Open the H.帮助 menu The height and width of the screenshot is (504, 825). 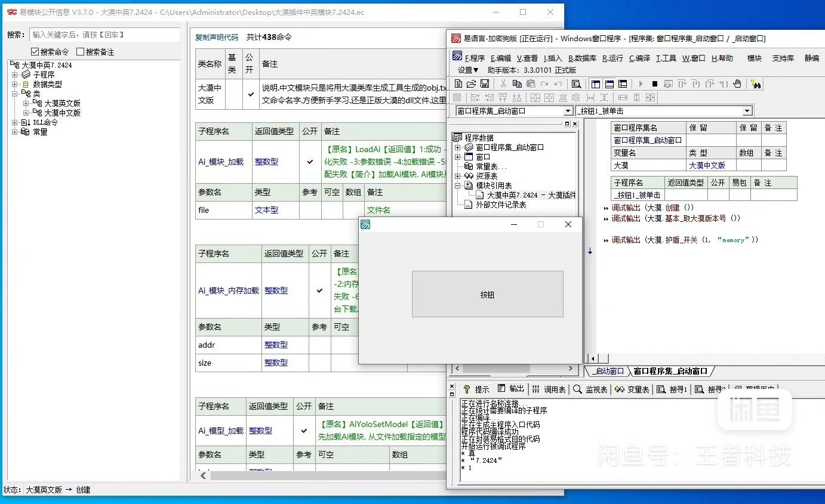tap(722, 58)
